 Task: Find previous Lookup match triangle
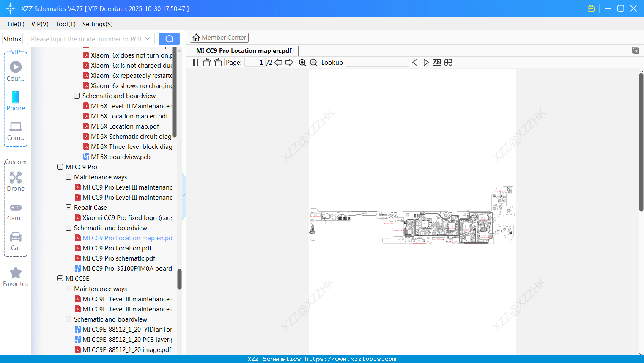click(x=415, y=63)
